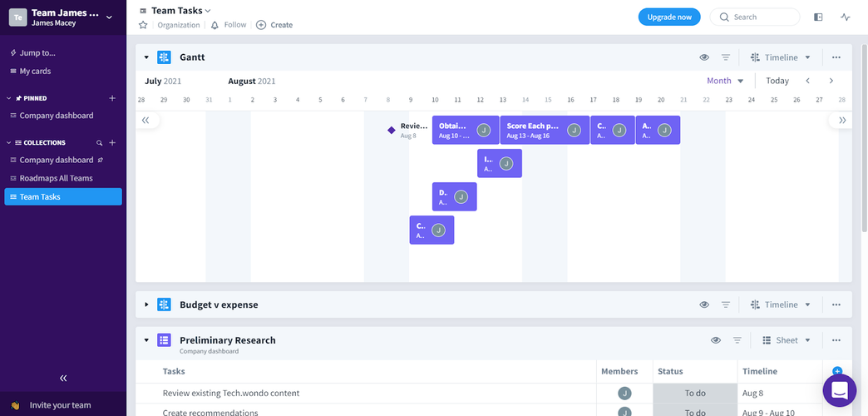The height and width of the screenshot is (416, 868).
Task: Open the Month scale dropdown
Action: (x=725, y=81)
